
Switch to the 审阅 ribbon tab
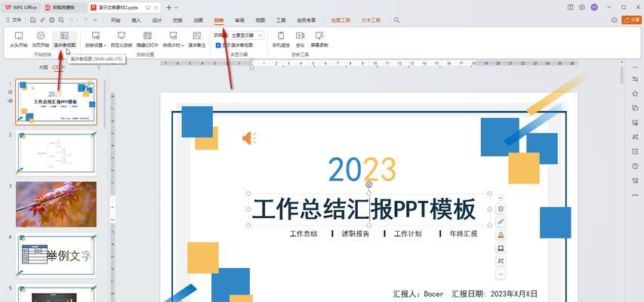click(239, 20)
